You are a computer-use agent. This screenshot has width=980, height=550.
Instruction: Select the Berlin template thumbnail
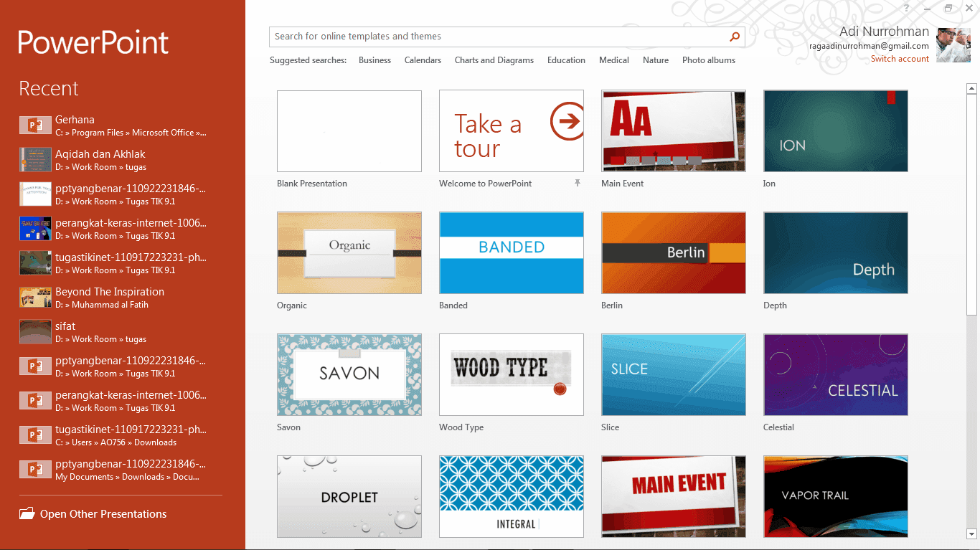coord(674,253)
